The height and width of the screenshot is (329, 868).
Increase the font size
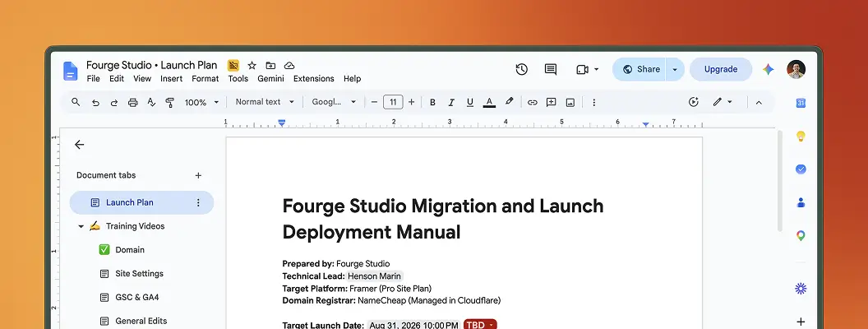pos(411,103)
